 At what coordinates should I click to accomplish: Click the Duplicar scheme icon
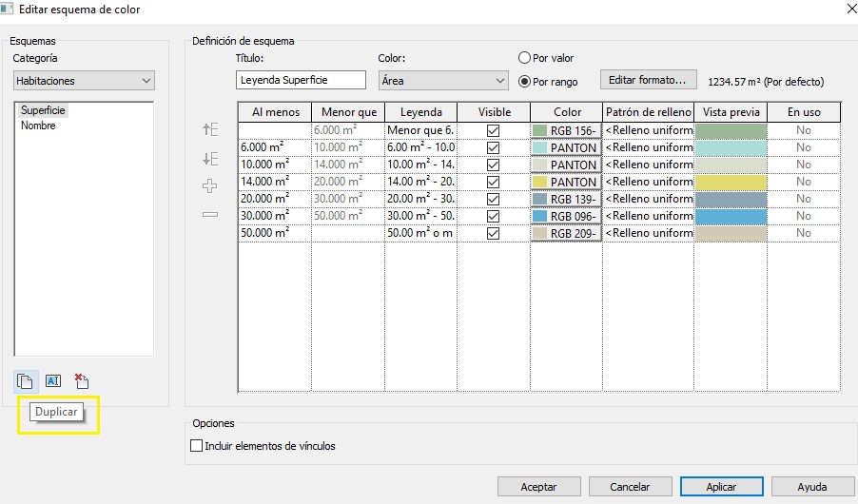(x=26, y=381)
